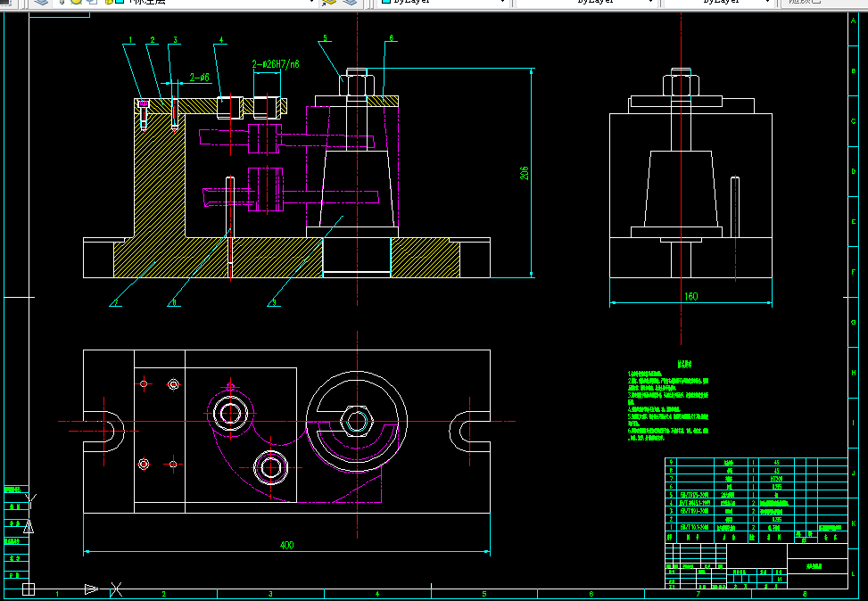The image size is (868, 601).
Task: Expand the color control ByLayer dropdown arrow
Action: (x=502, y=2)
